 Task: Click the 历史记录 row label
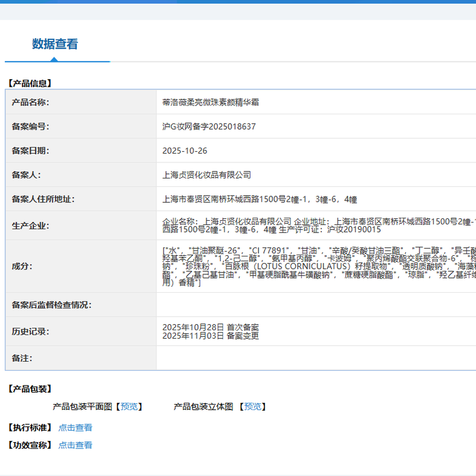coord(30,331)
